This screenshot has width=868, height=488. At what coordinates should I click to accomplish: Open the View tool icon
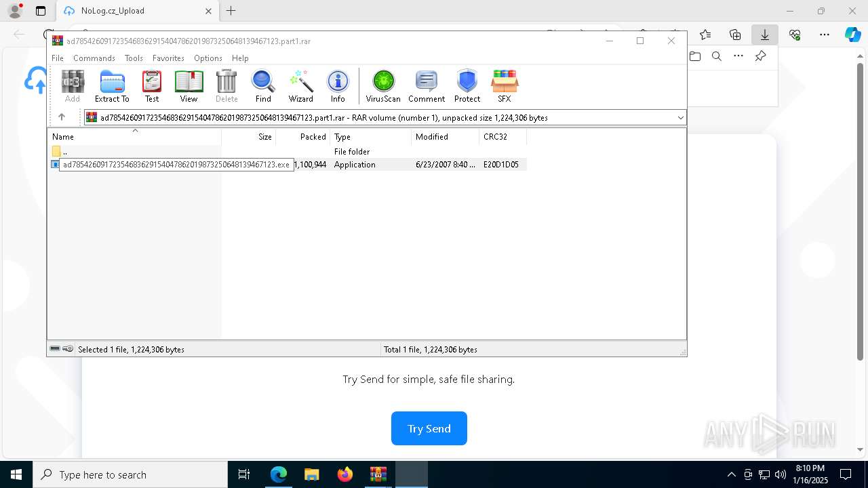(189, 86)
